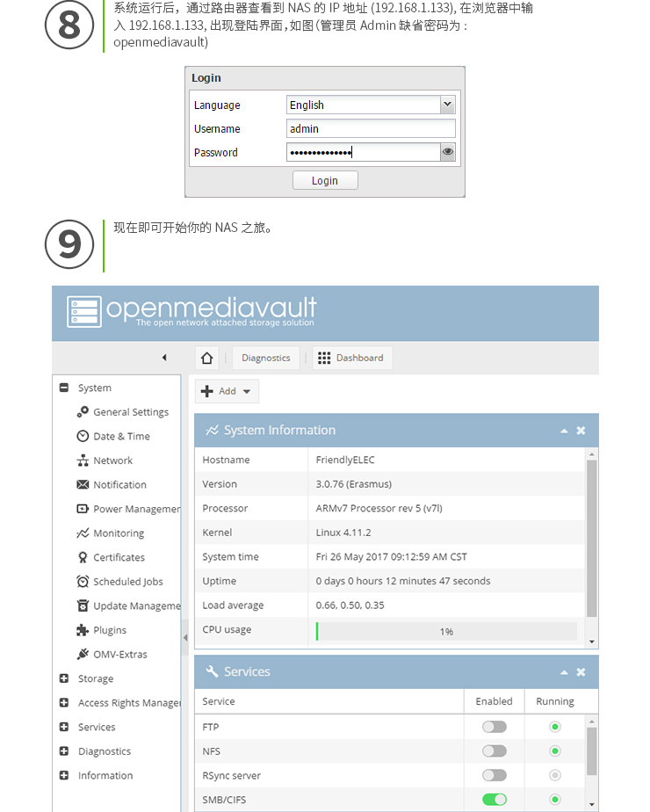Click NFS running status indicator
Image resolution: width=650 pixels, height=812 pixels.
[555, 750]
